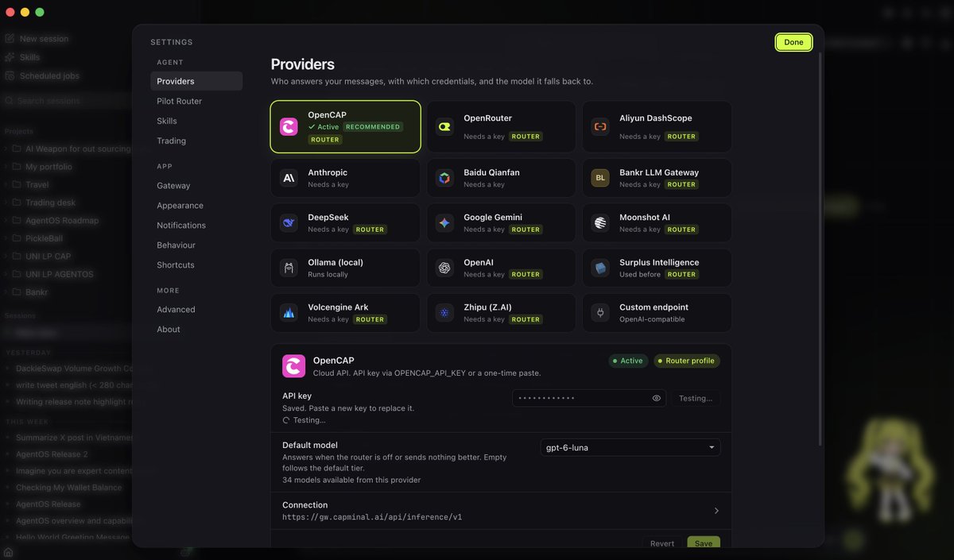Select the Surplus Intelligence provider icon

click(600, 268)
